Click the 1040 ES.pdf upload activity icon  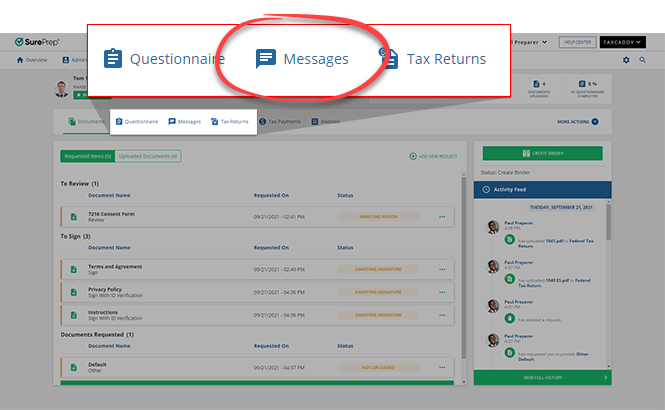point(509,279)
